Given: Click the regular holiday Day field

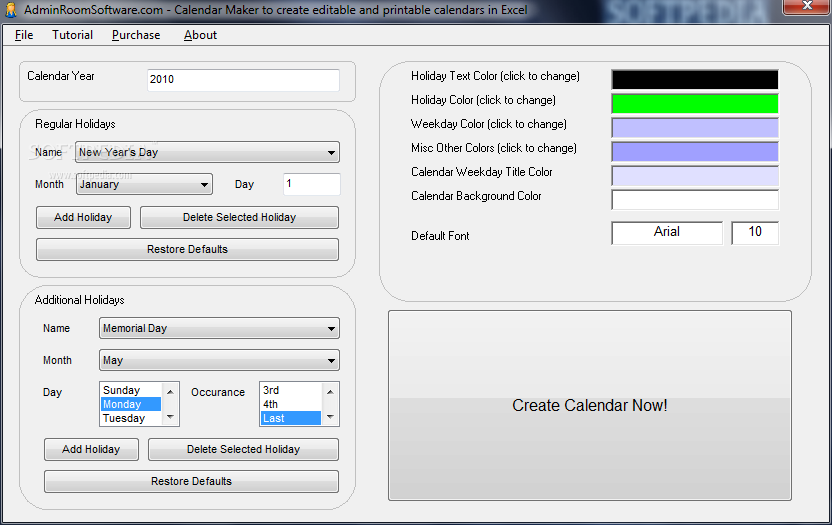Looking at the screenshot, I should pos(312,184).
